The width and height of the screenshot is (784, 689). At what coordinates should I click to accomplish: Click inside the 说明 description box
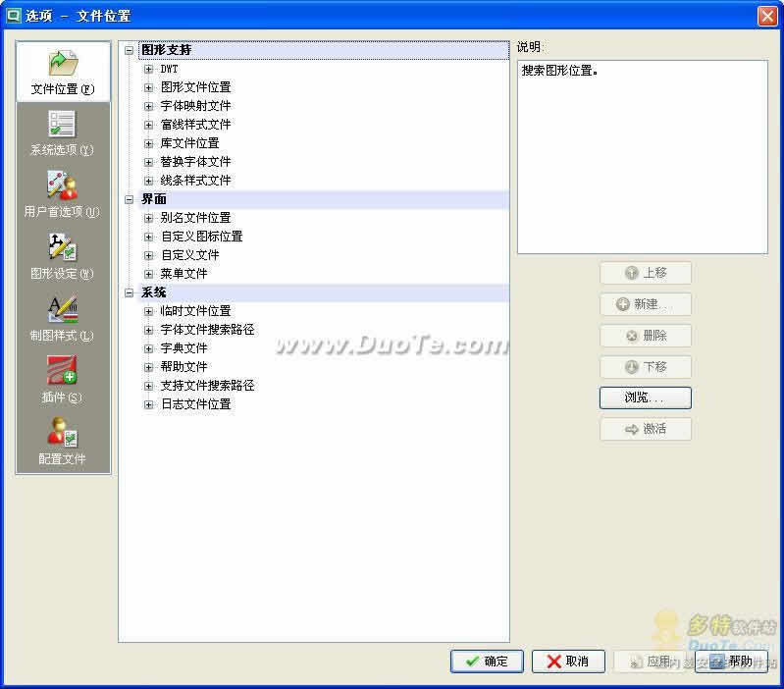click(643, 157)
